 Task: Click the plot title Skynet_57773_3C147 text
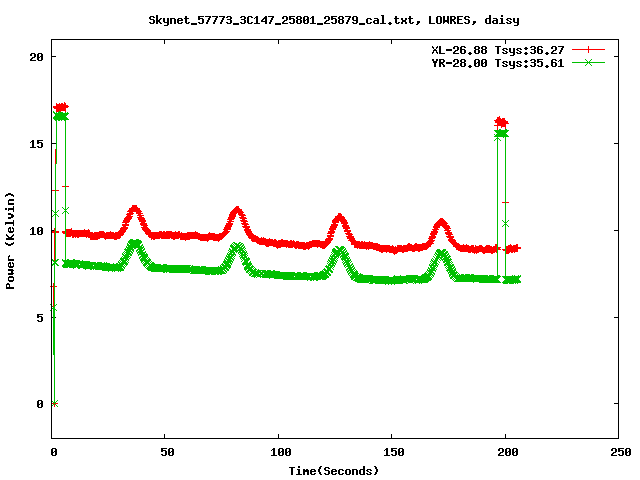334,20
